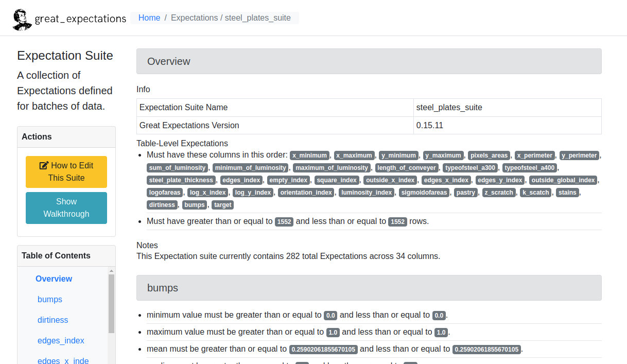Image resolution: width=627 pixels, height=364 pixels.
Task: Click the Show Walkthrough button
Action: click(66, 208)
